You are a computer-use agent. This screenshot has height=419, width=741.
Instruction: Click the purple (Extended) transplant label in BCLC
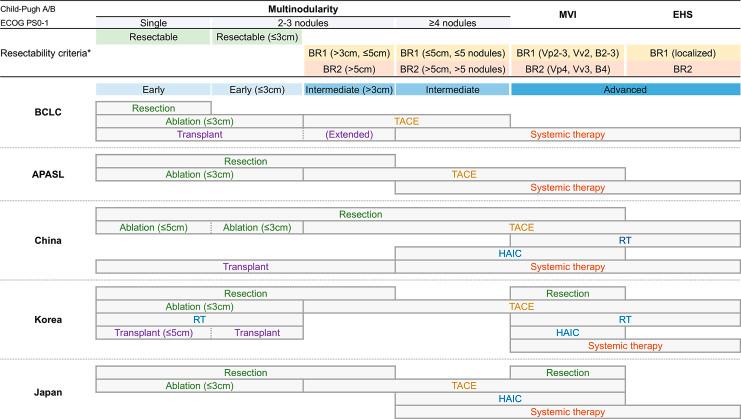tap(349, 134)
